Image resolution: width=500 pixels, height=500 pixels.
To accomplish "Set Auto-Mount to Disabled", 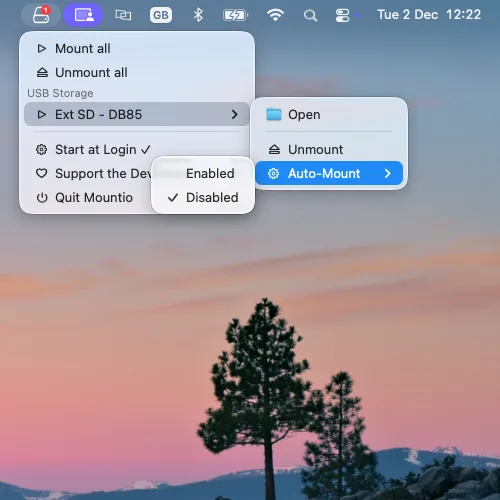I will pos(203,198).
